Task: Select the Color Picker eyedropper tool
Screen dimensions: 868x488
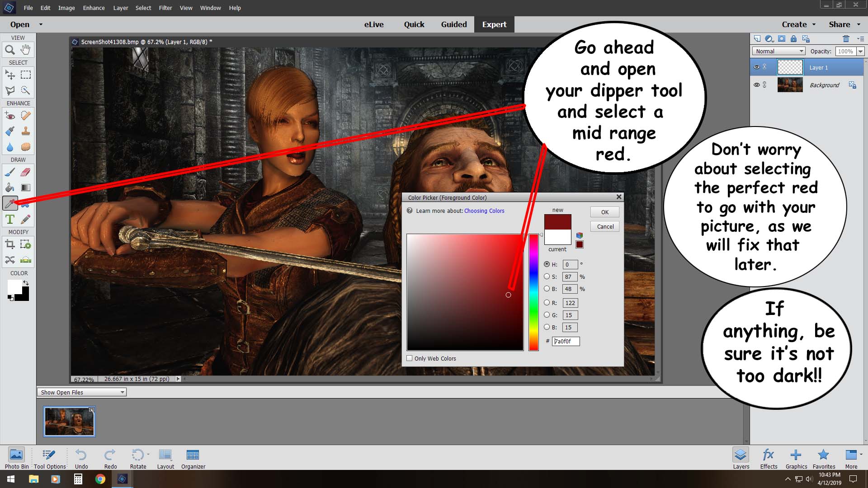Action: [x=10, y=203]
